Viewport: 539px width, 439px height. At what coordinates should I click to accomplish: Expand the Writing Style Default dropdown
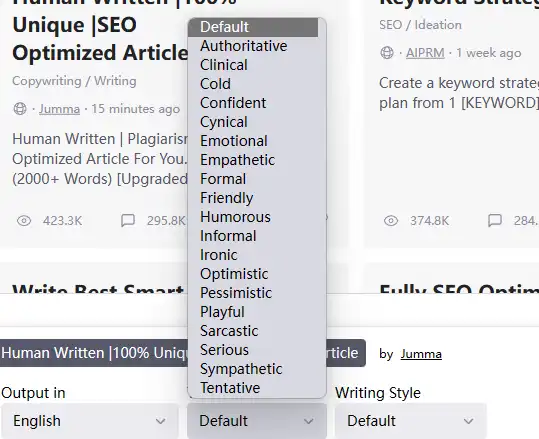(x=411, y=421)
